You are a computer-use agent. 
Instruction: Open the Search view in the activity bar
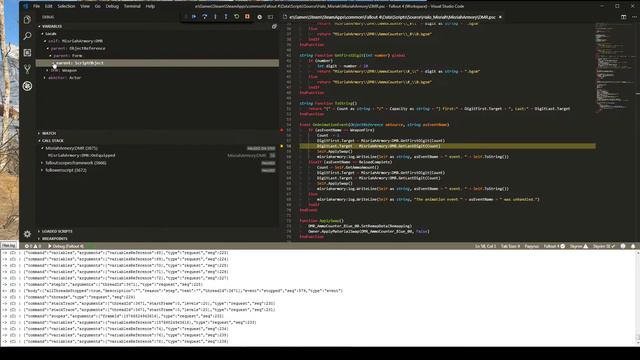click(27, 36)
